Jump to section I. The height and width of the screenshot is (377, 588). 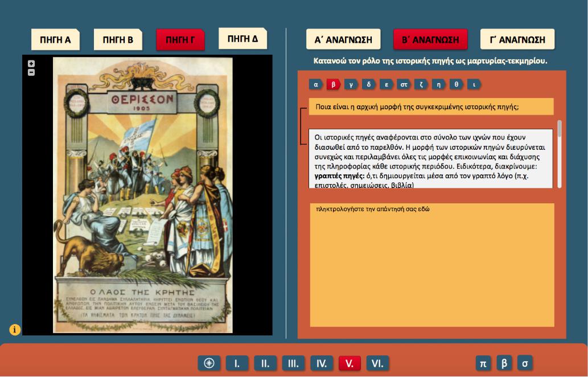237,363
